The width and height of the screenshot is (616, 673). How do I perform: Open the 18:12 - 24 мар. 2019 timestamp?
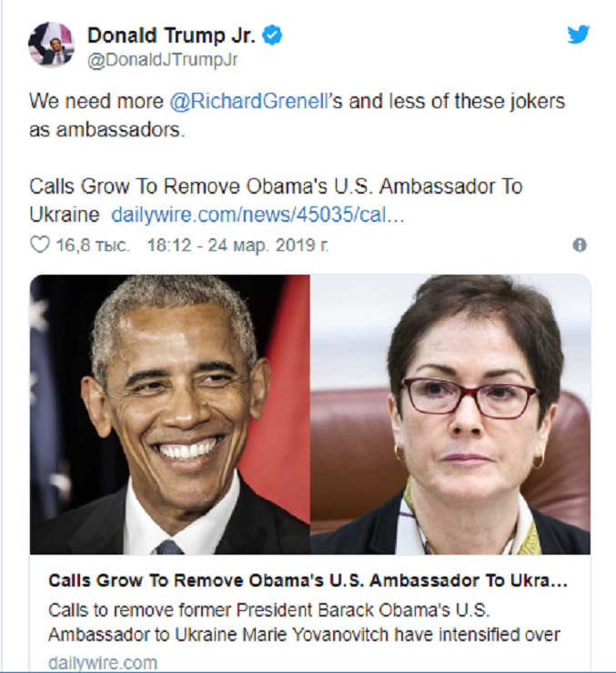[237, 245]
